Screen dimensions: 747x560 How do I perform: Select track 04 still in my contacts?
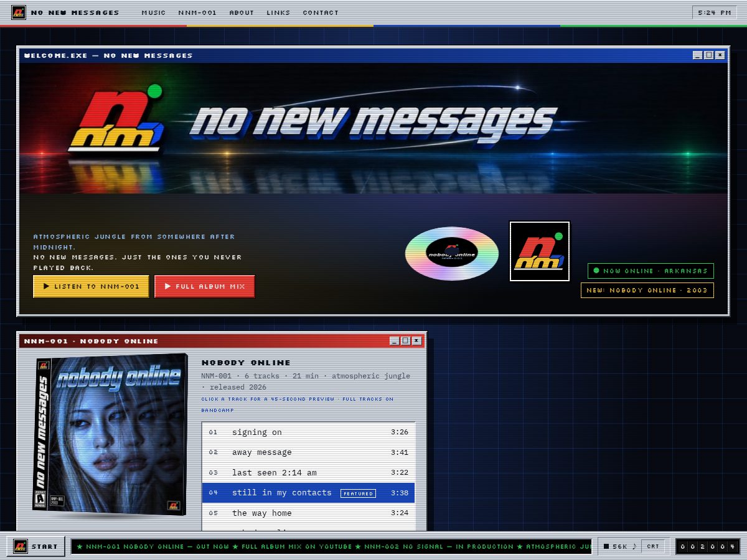point(309,493)
